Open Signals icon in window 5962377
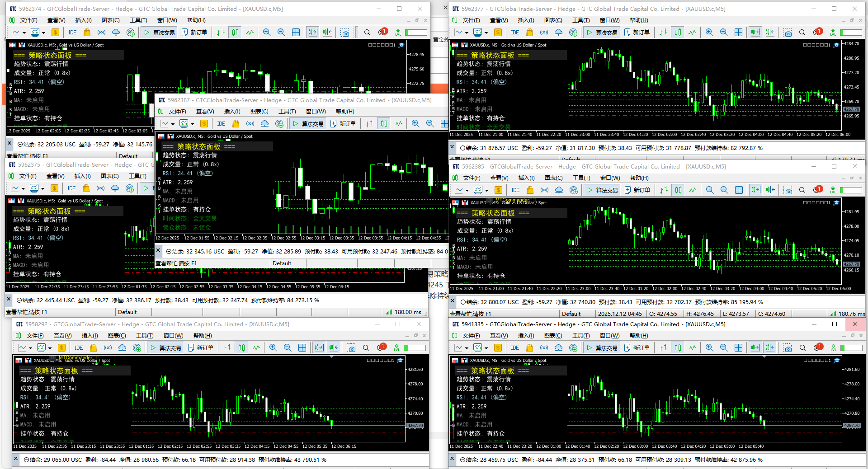Screen dimensions: 868x469 pyautogui.click(x=544, y=33)
